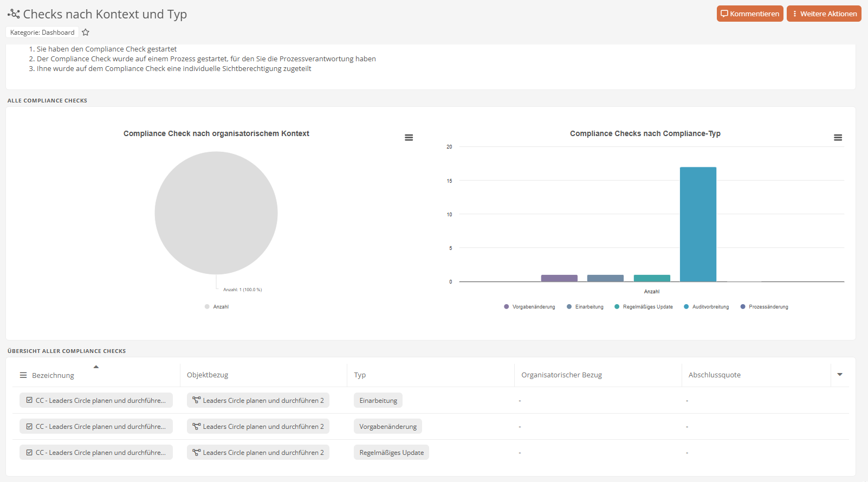Image resolution: width=868 pixels, height=482 pixels.
Task: Click checkmark icon on first CC entry
Action: [x=29, y=401]
